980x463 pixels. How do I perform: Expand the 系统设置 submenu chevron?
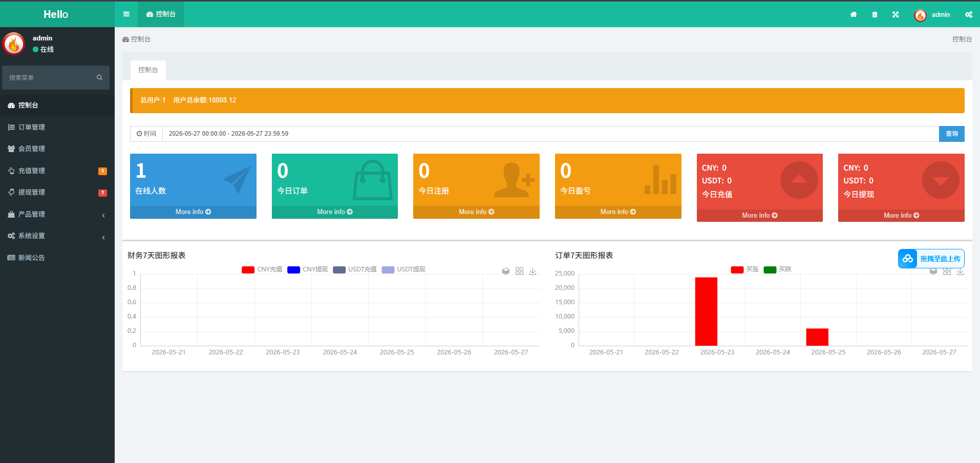point(103,237)
